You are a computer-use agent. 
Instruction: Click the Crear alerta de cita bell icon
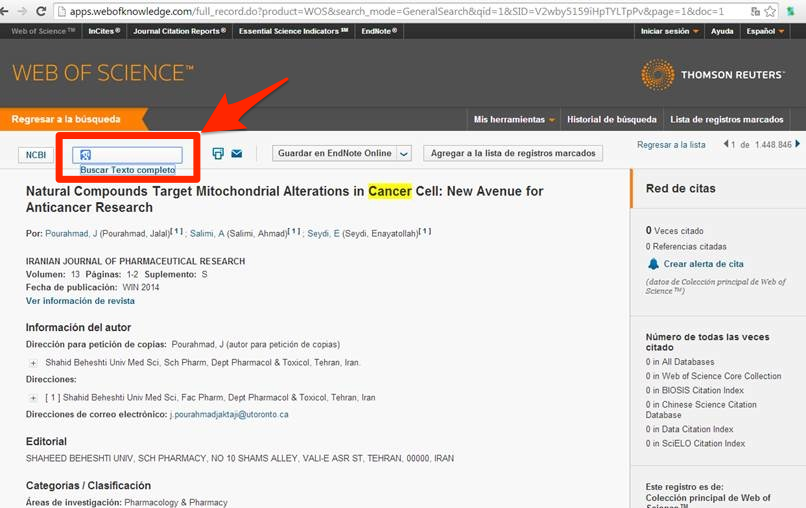[653, 264]
